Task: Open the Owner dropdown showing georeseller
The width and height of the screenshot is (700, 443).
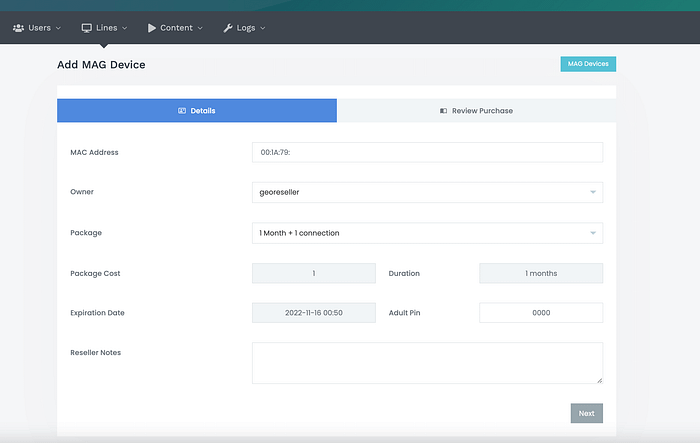Action: tap(427, 192)
